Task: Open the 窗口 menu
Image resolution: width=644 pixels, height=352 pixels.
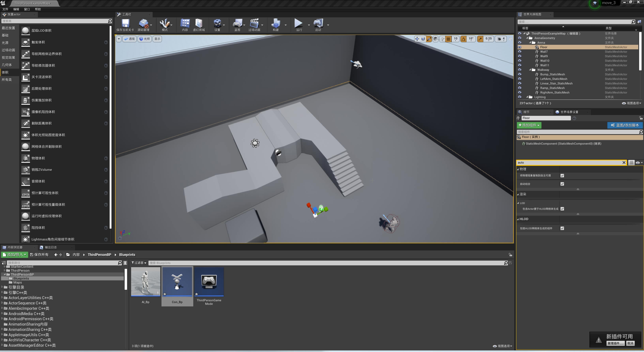Action: 27,9
